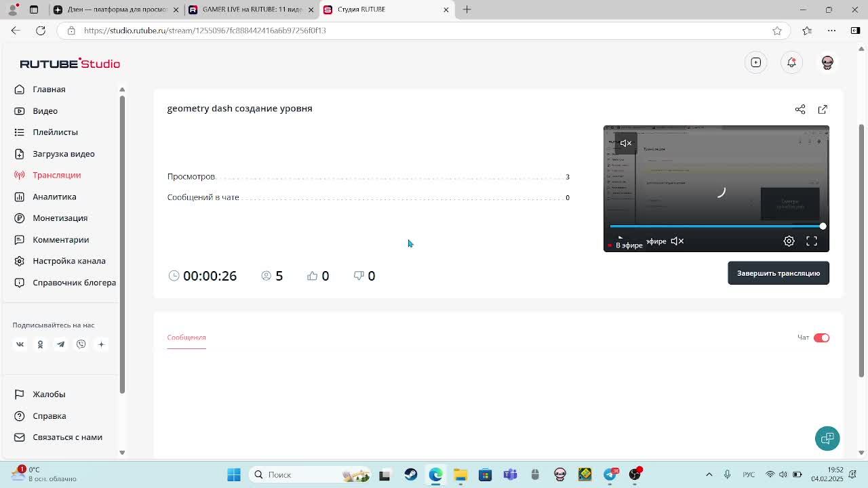Click the VK social icon
This screenshot has width=868, height=488.
pyautogui.click(x=20, y=344)
